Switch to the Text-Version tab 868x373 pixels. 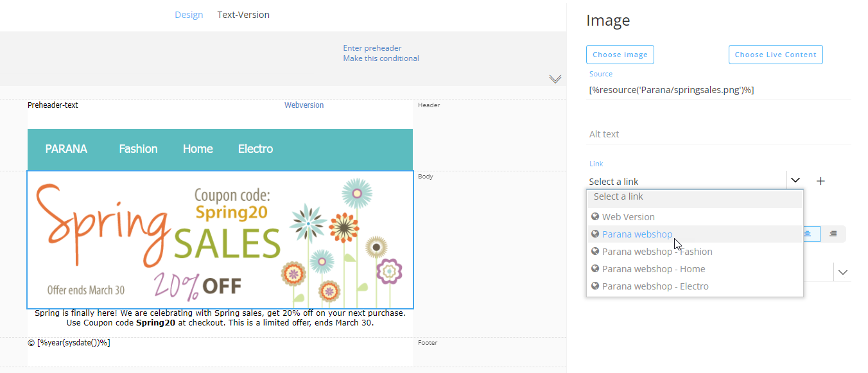pyautogui.click(x=243, y=15)
